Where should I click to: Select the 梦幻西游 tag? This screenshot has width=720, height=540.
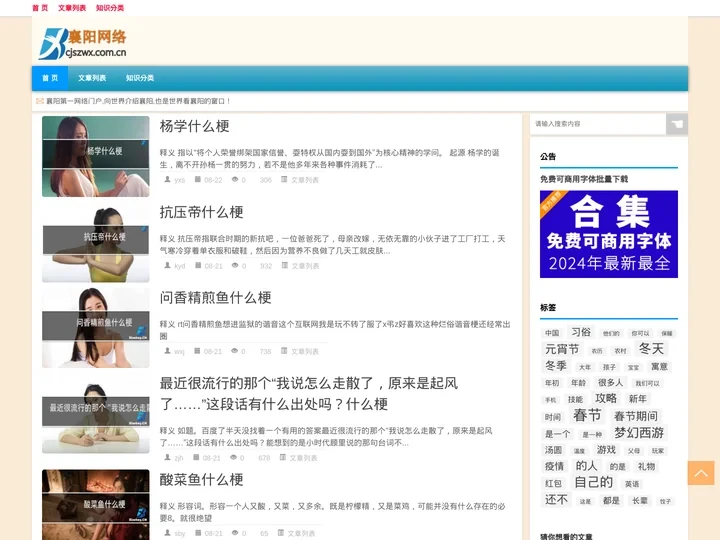coord(639,433)
